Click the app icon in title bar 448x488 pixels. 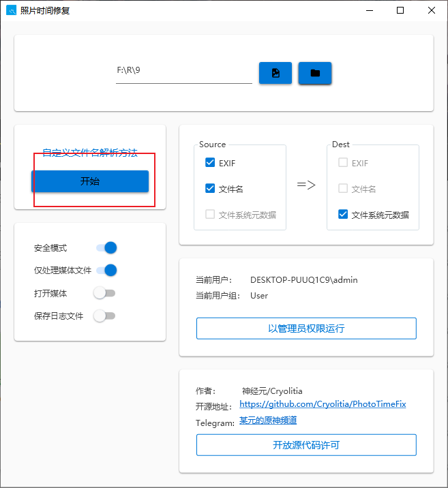pyautogui.click(x=11, y=10)
